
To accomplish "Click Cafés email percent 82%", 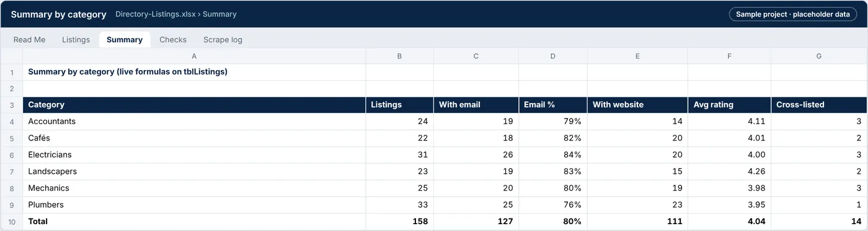I will tap(553, 138).
